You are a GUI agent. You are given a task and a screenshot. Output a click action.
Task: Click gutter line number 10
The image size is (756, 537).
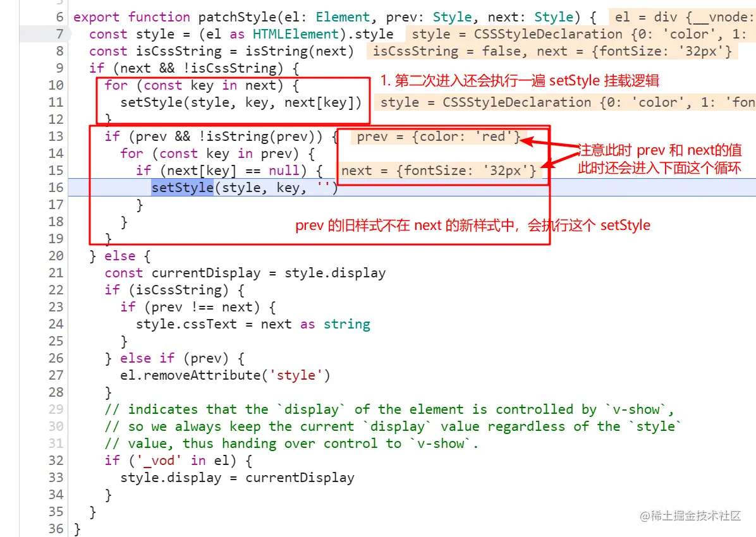[56, 85]
